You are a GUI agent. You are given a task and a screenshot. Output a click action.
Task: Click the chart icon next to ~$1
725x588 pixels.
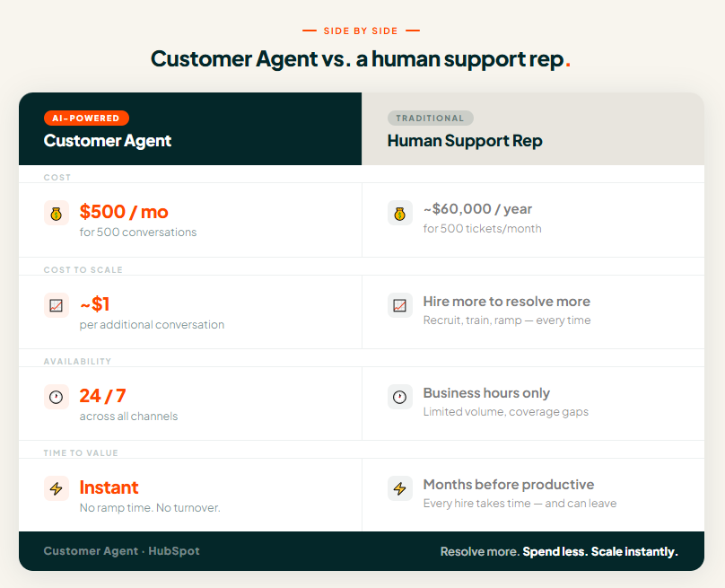coord(57,305)
